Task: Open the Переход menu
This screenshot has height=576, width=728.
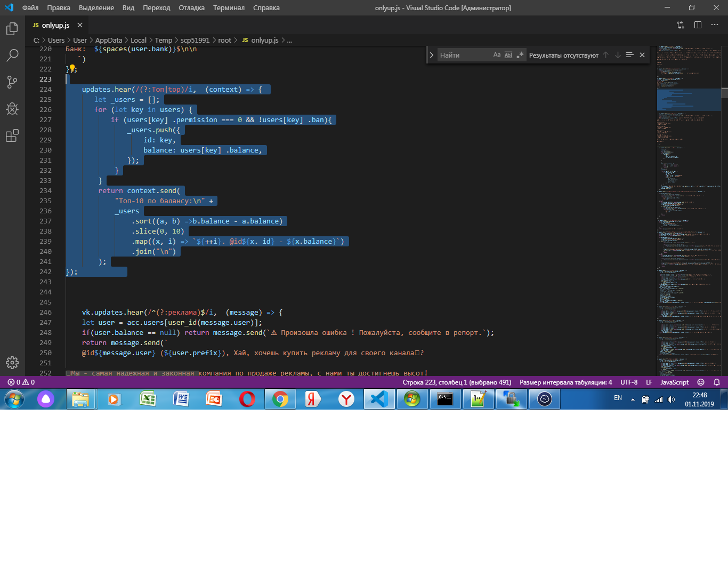Action: tap(157, 7)
